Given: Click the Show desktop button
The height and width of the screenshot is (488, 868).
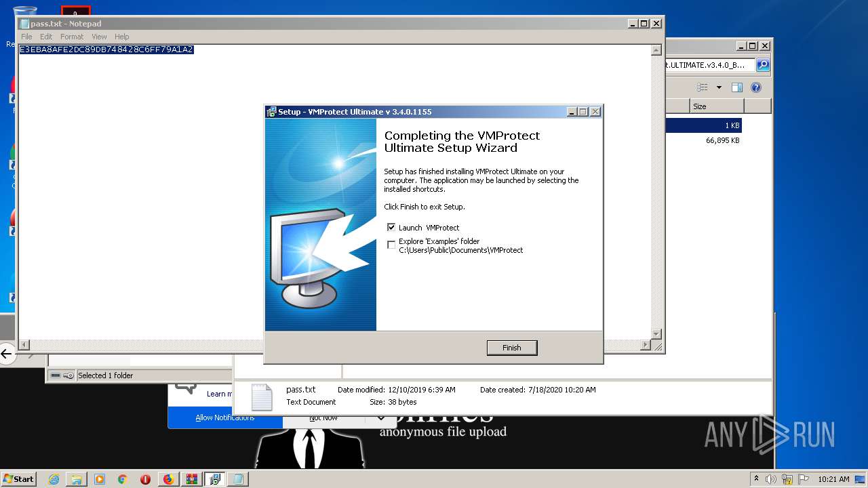Looking at the screenshot, I should tap(861, 479).
